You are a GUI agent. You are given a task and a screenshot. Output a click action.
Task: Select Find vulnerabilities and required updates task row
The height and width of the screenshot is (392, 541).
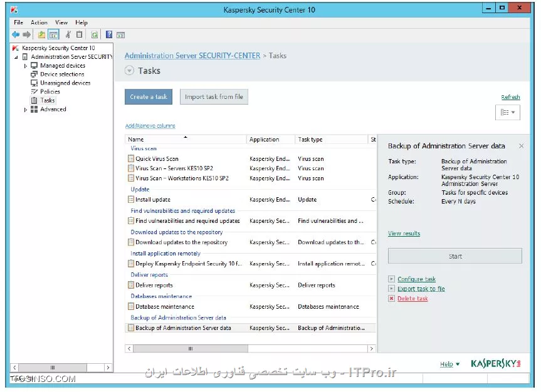(251, 220)
